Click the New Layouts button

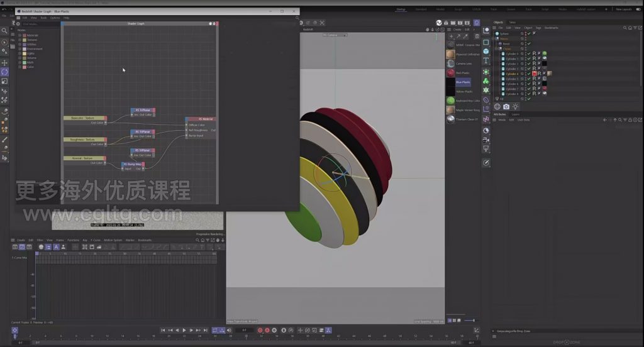(x=623, y=9)
